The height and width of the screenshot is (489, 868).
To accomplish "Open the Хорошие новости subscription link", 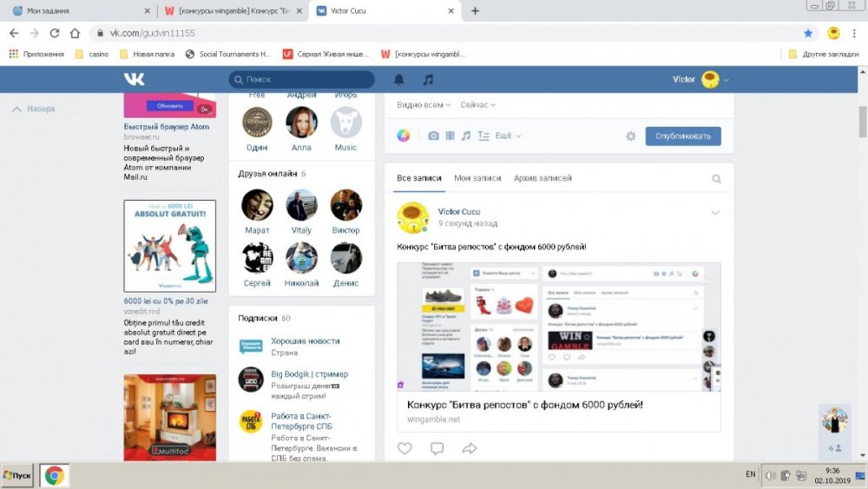I will 305,341.
